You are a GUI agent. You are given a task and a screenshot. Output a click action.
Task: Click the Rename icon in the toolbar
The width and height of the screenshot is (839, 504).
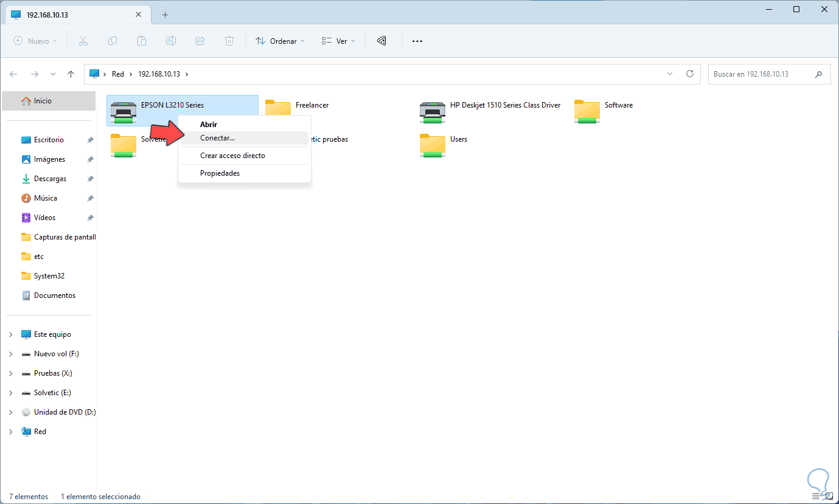tap(171, 41)
